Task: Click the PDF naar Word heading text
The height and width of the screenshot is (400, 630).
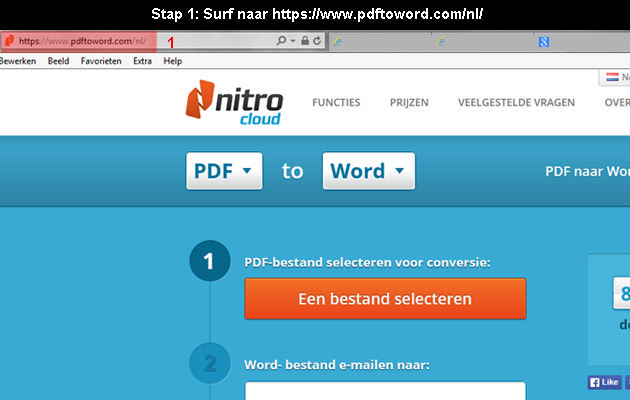Action: [x=587, y=171]
